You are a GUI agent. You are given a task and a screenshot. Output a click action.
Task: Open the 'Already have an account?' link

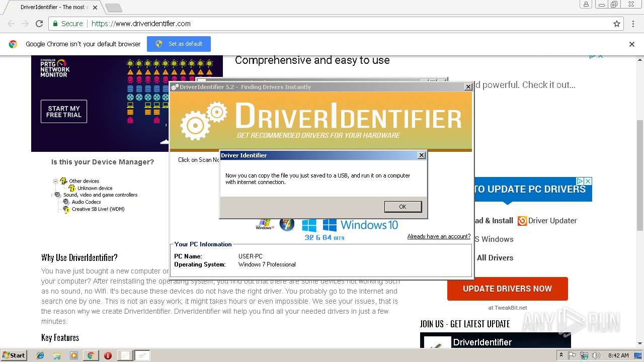439,236
